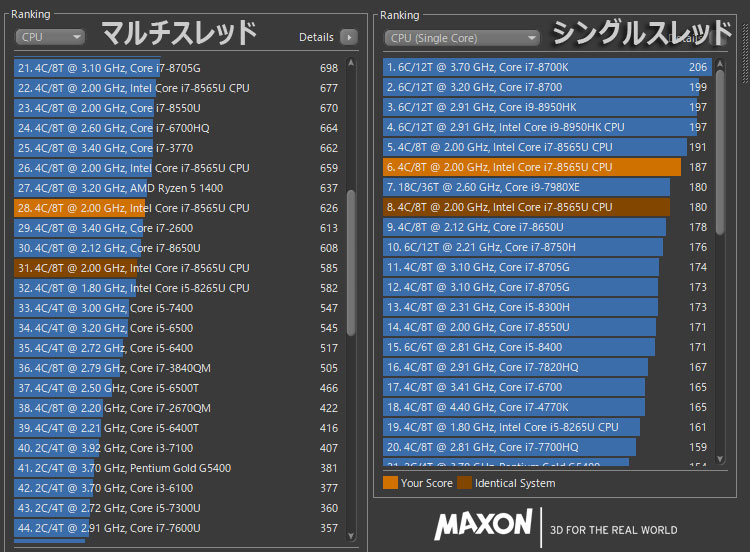Screen dimensions: 750x552
Task: Select row 39 Core i5-6400T
Action: (178, 428)
